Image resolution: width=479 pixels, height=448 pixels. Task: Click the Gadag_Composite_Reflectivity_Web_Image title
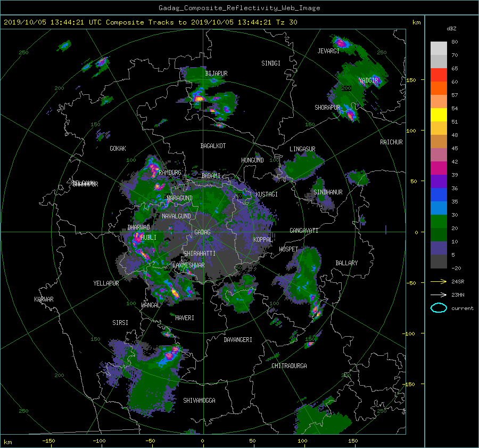[x=239, y=7]
